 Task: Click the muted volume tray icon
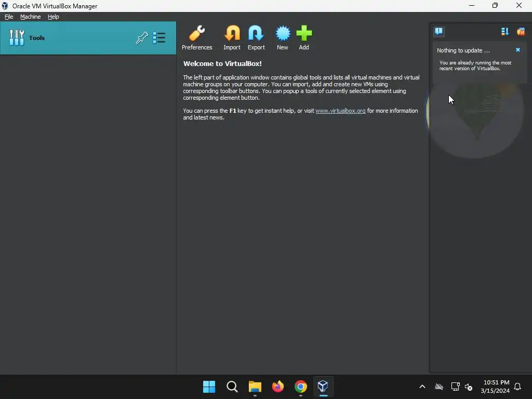pyautogui.click(x=469, y=387)
